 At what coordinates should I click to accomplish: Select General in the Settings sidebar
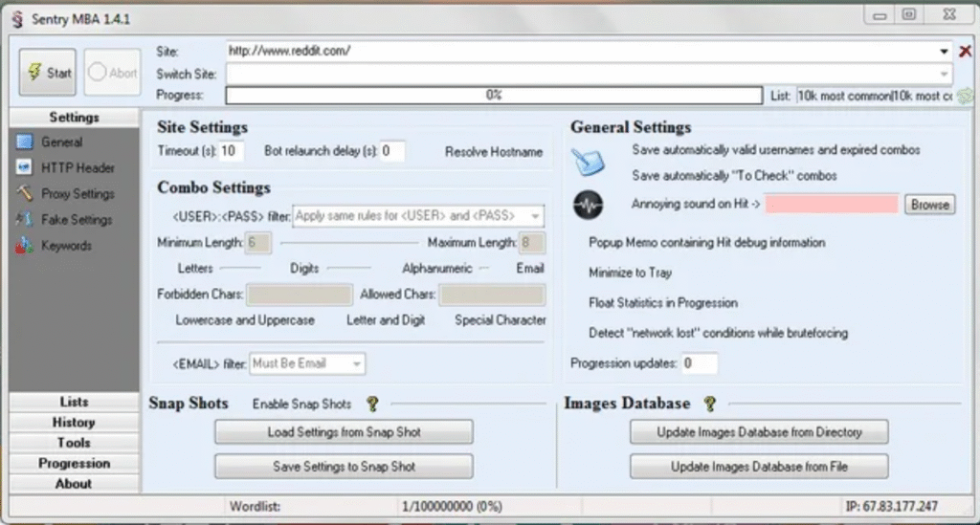click(x=61, y=142)
